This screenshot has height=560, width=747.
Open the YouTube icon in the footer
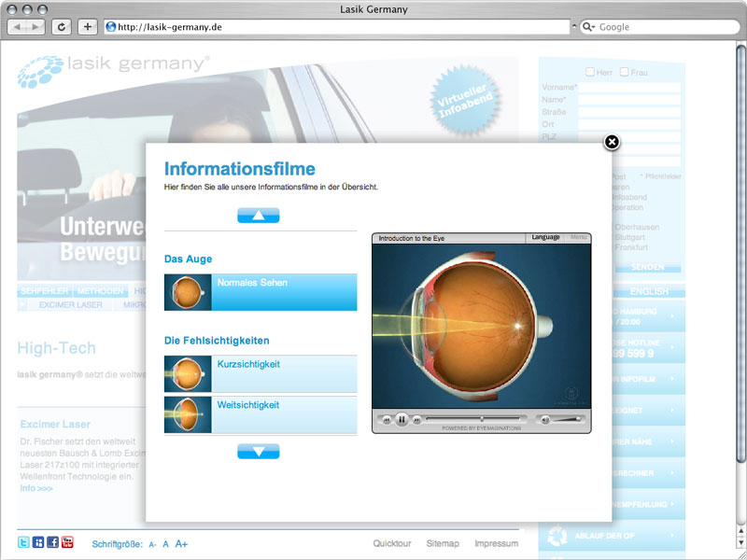click(x=67, y=542)
